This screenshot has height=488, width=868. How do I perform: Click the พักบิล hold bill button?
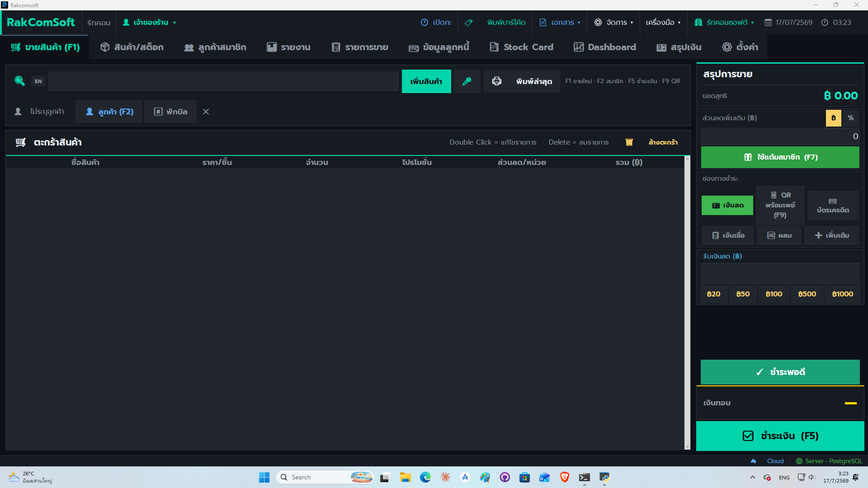[x=170, y=112]
